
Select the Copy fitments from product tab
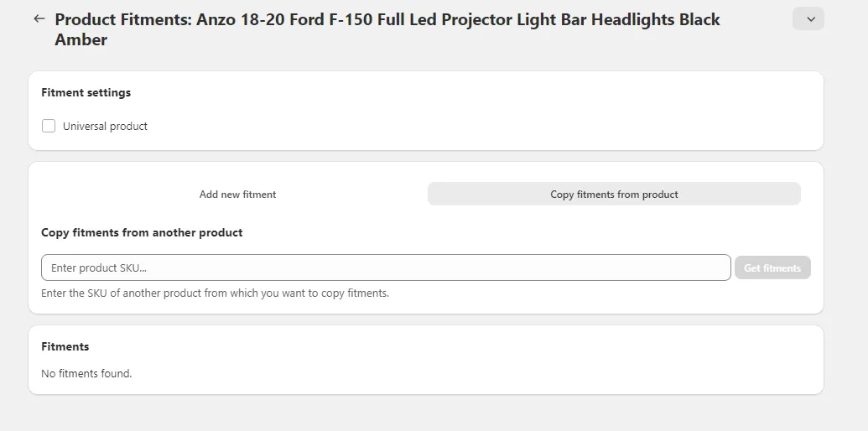(x=614, y=195)
